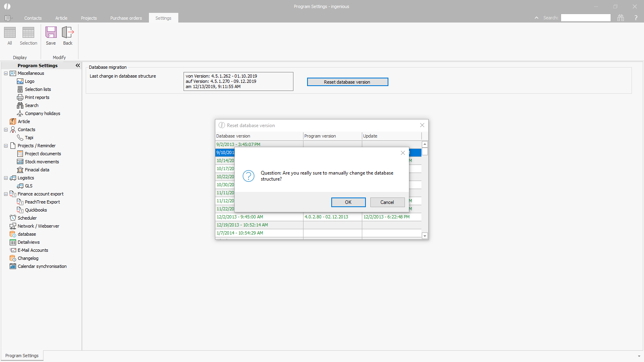Switch to the Contacts tab
Image resolution: width=644 pixels, height=362 pixels.
point(33,18)
